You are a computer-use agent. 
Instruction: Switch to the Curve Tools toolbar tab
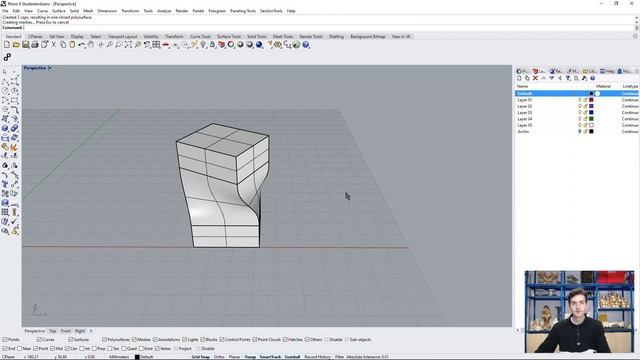[x=200, y=37]
